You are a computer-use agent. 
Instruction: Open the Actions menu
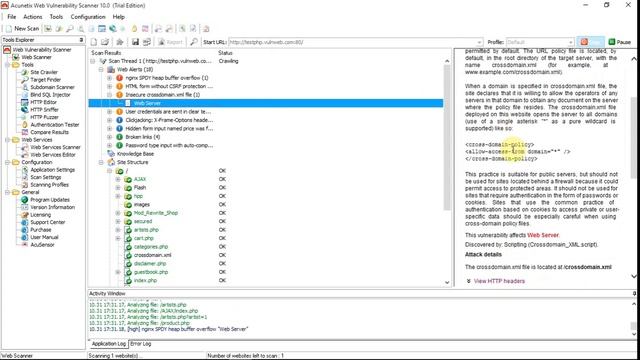(x=33, y=17)
